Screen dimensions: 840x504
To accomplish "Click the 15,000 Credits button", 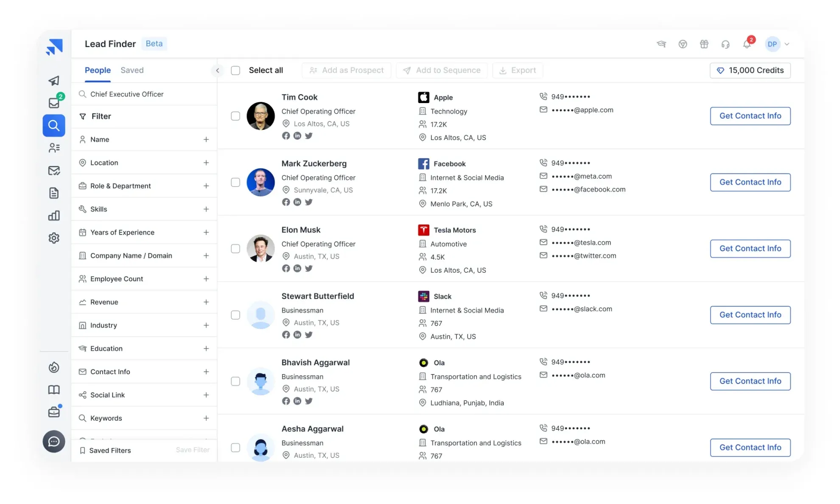I will (750, 70).
